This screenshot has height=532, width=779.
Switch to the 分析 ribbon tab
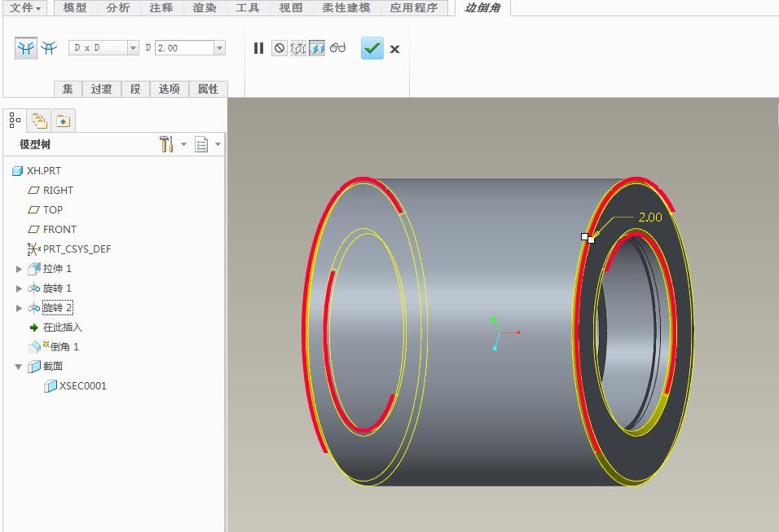[x=118, y=8]
